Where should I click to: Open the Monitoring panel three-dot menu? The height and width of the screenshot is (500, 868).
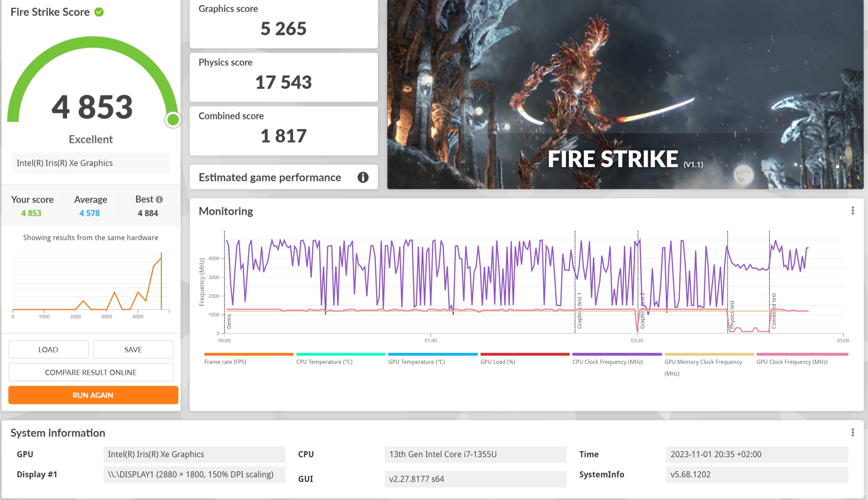[852, 211]
